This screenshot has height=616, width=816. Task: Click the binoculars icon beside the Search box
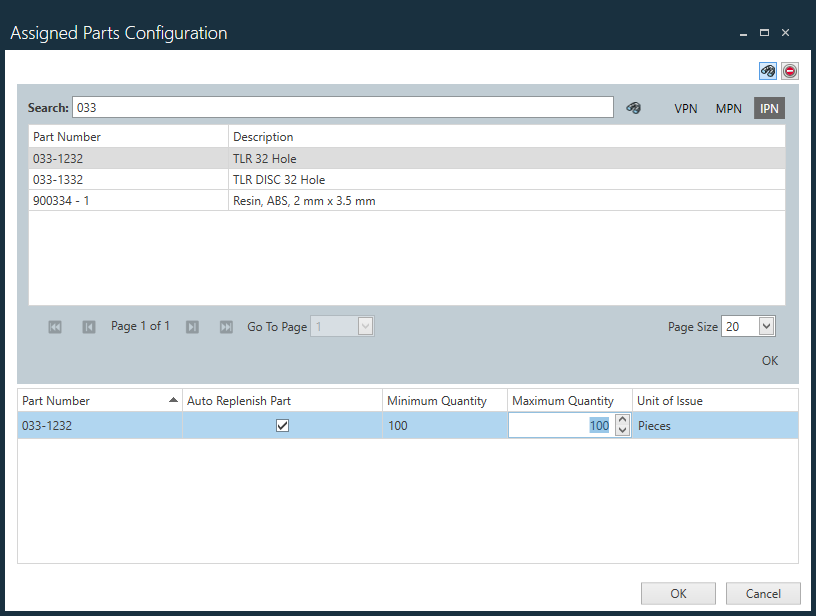click(634, 107)
